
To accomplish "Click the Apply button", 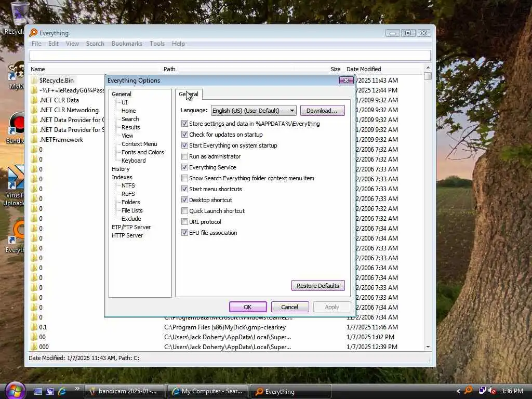I will 332,307.
